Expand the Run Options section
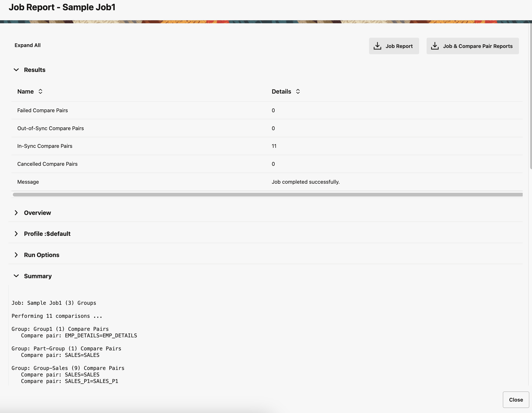 pyautogui.click(x=16, y=255)
